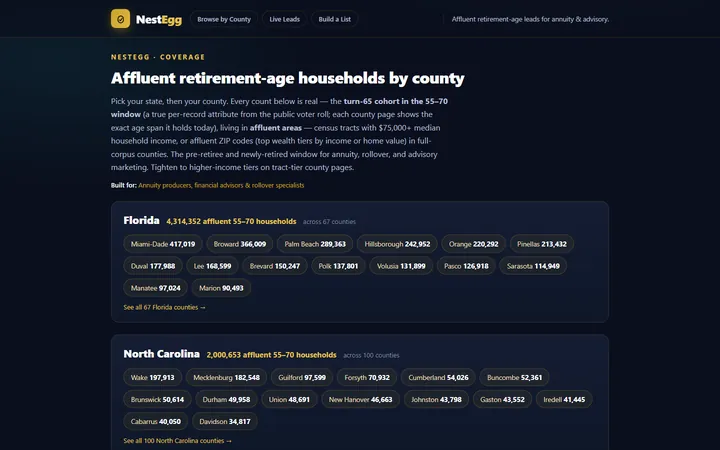This screenshot has width=720, height=450.
Task: Click the 4,314,352 affluent 55–70 households text
Action: click(x=231, y=221)
